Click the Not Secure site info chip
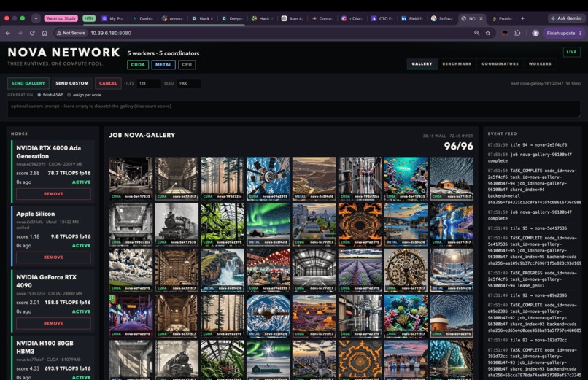 (x=71, y=33)
